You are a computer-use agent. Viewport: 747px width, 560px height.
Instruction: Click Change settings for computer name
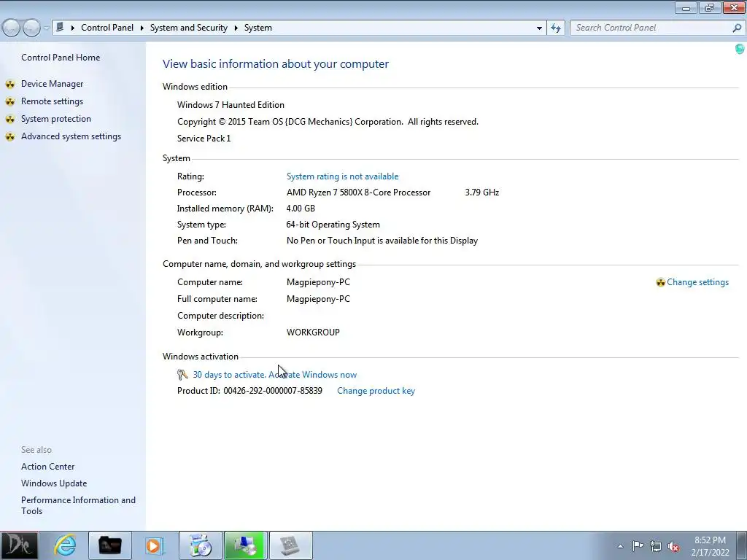point(697,282)
